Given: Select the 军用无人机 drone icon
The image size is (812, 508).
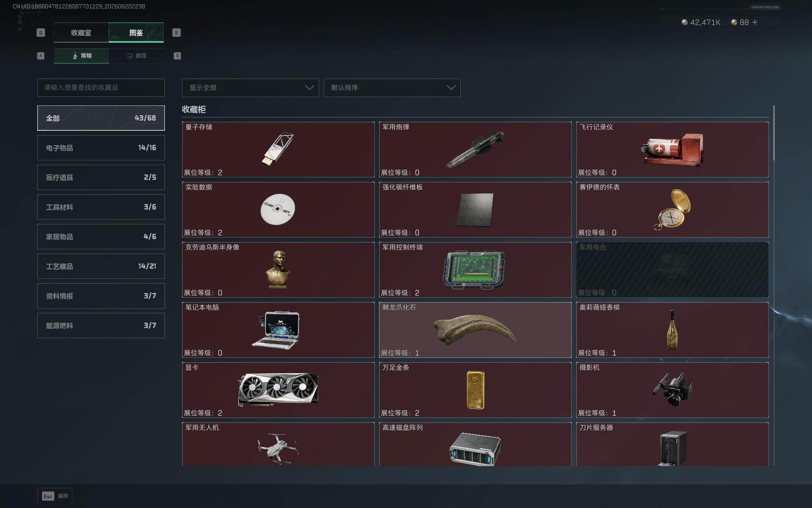Looking at the screenshot, I should (278, 449).
